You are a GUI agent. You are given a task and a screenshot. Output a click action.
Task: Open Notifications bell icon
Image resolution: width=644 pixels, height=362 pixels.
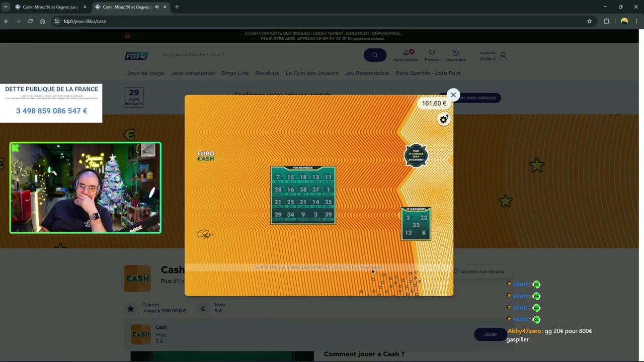pyautogui.click(x=406, y=53)
